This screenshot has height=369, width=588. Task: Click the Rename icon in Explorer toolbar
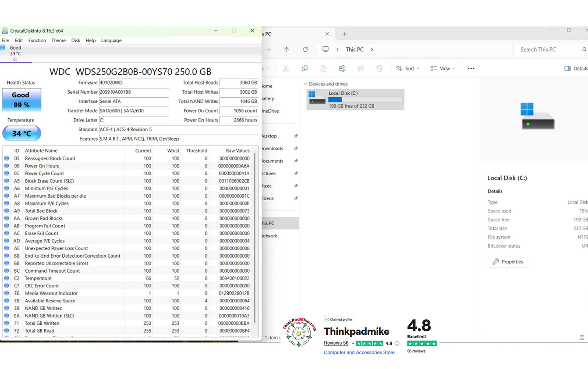coord(342,69)
